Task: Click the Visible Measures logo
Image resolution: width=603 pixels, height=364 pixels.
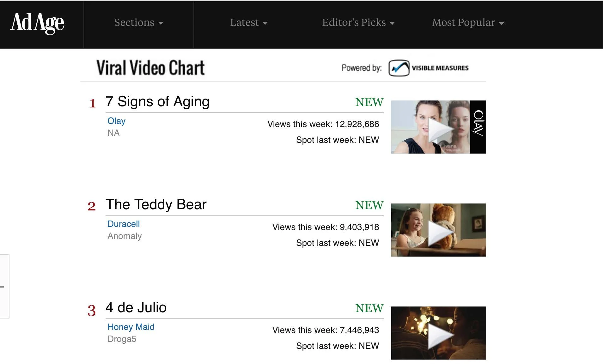Action: (x=429, y=68)
